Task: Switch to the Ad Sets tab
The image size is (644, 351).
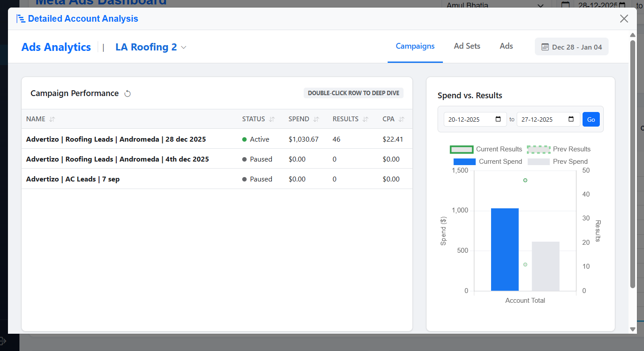Action: (x=467, y=46)
